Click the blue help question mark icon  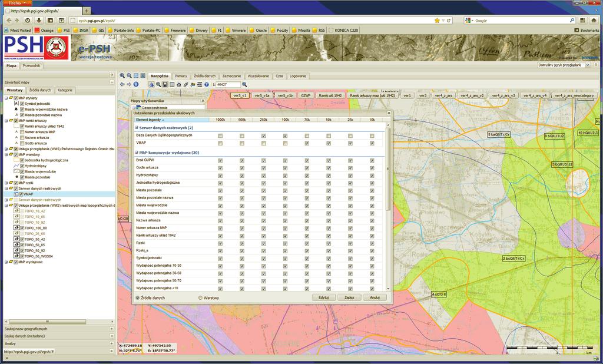pos(207,84)
